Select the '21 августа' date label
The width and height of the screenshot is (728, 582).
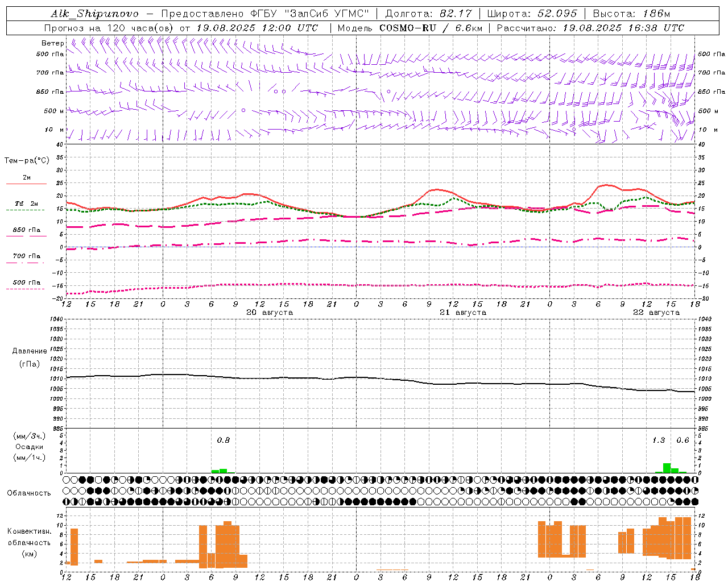point(463,313)
